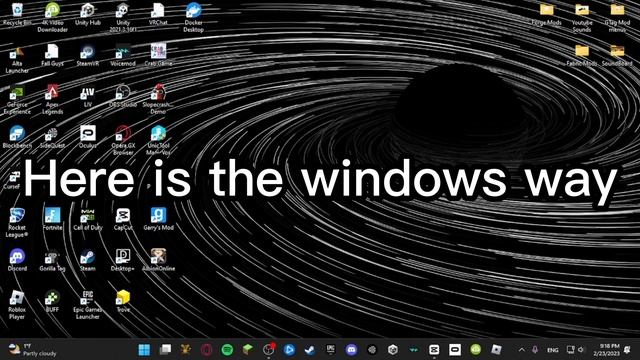Open the ENG language switcher
Viewport: 640px width, 360px height.
(553, 350)
